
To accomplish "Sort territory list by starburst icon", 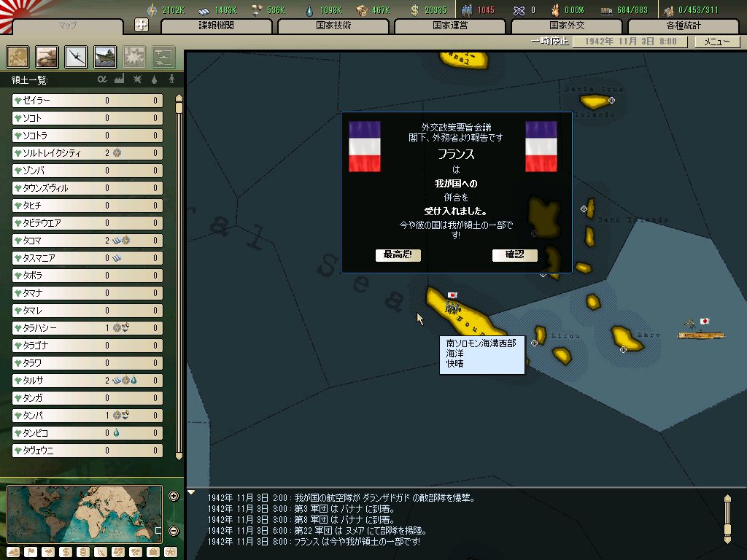I will (137, 79).
